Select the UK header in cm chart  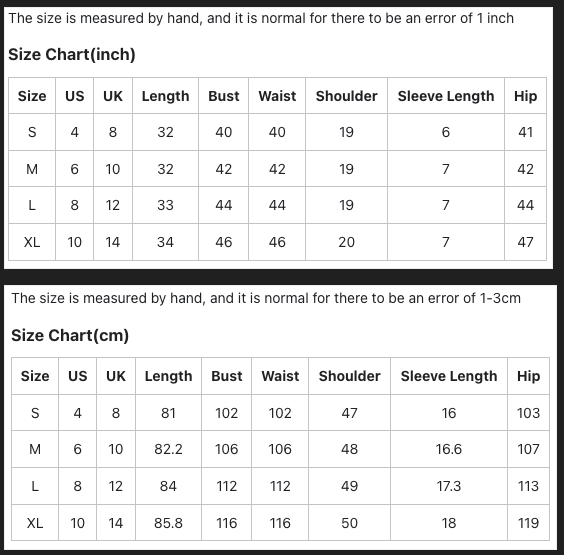pyautogui.click(x=116, y=376)
